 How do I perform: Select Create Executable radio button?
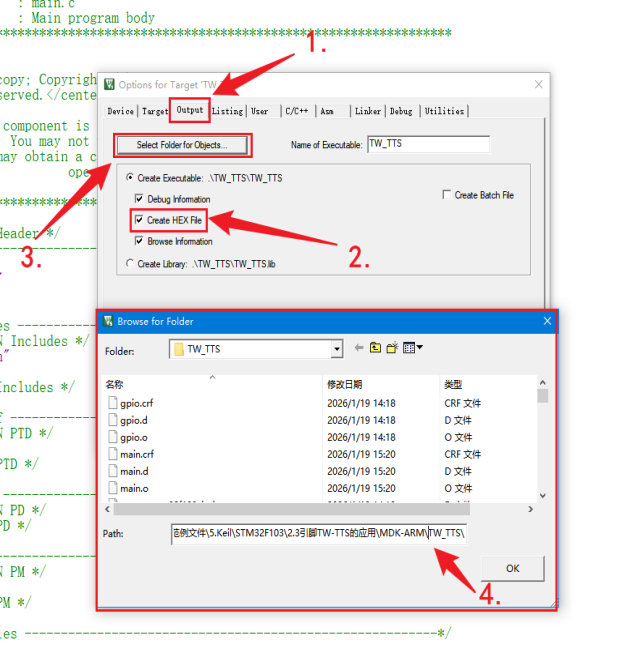pos(130,177)
